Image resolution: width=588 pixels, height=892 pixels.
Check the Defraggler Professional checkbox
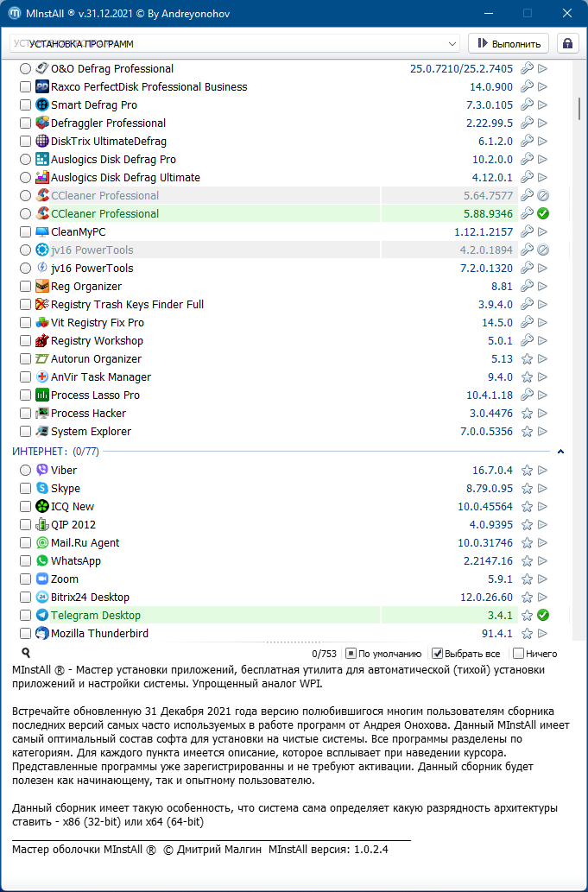pos(26,123)
